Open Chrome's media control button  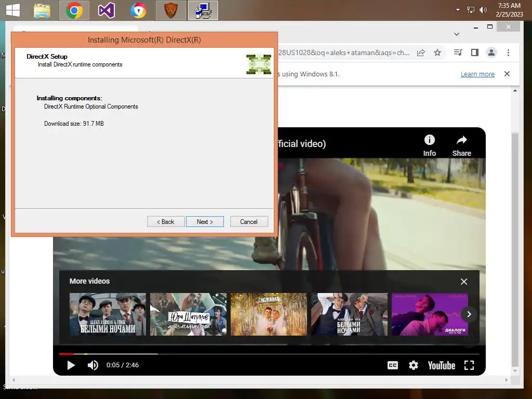(x=458, y=52)
